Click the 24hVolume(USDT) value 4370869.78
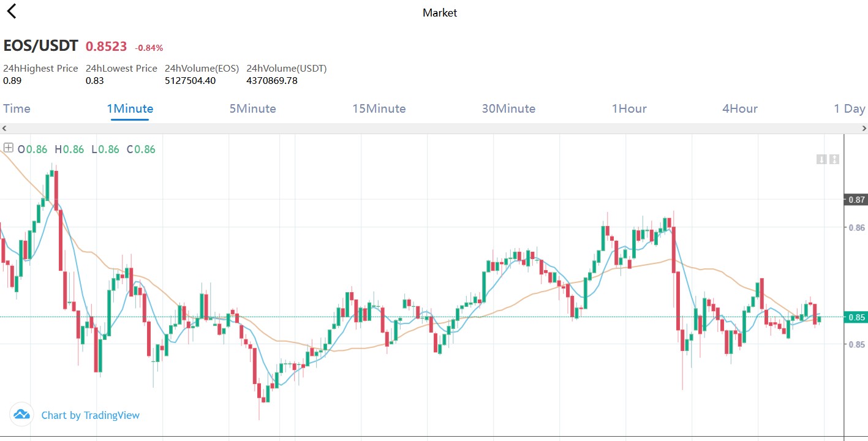Viewport: 868px width, 441px height. click(x=271, y=80)
